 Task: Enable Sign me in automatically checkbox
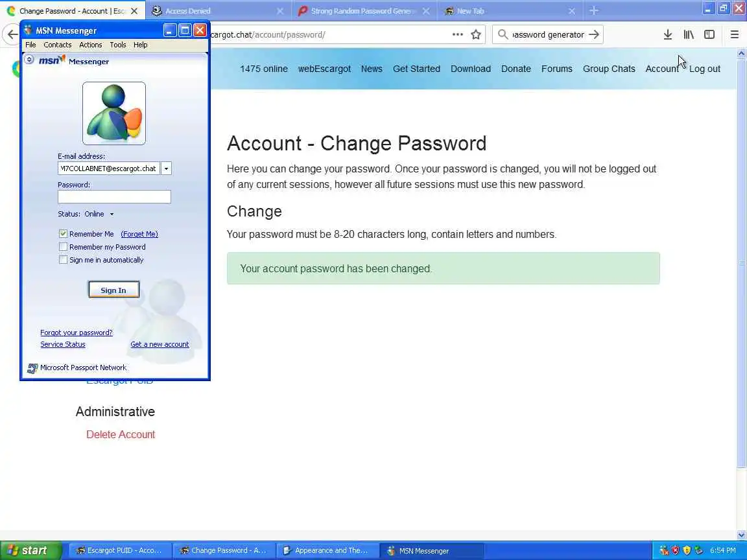click(x=63, y=259)
